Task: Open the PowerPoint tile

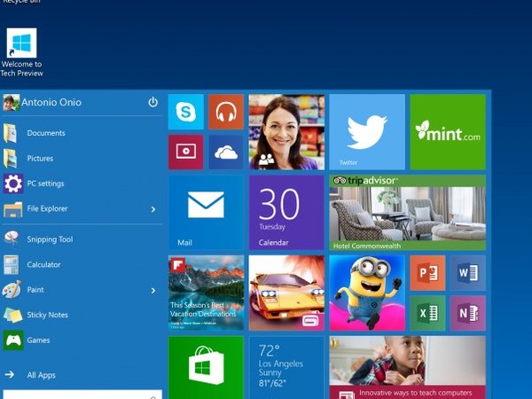Action: pos(427,273)
